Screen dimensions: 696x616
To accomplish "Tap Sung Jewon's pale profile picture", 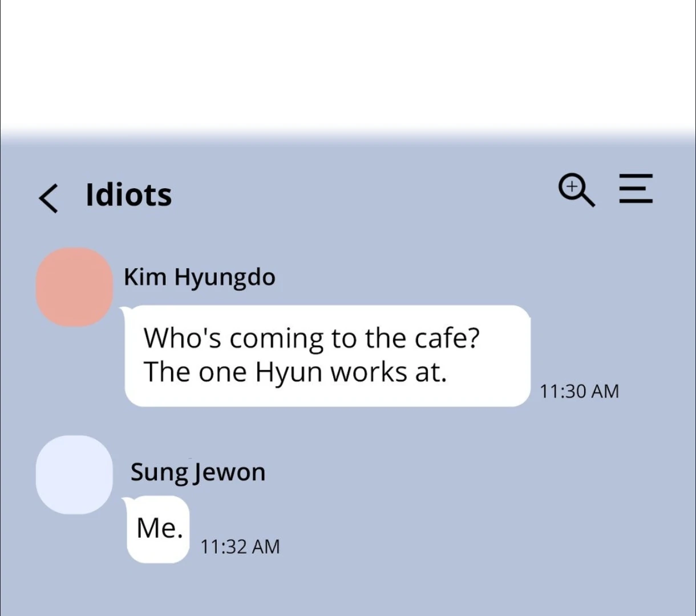I will [x=74, y=475].
